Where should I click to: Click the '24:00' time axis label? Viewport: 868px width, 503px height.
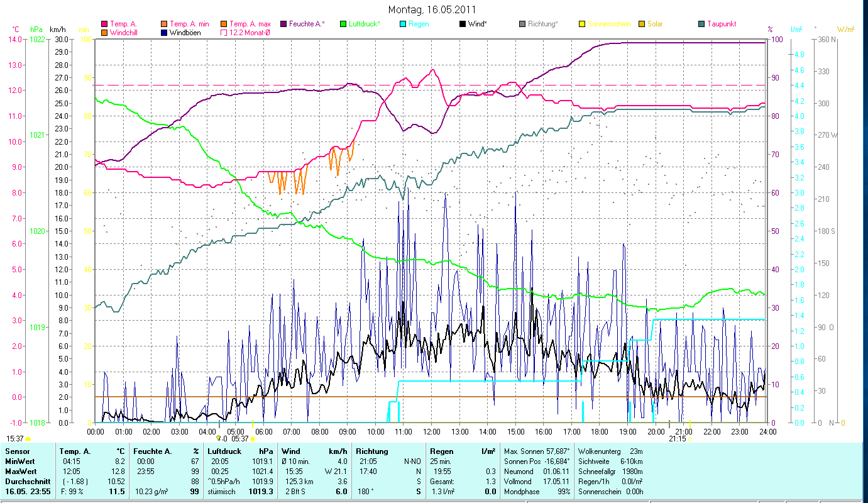(x=767, y=431)
